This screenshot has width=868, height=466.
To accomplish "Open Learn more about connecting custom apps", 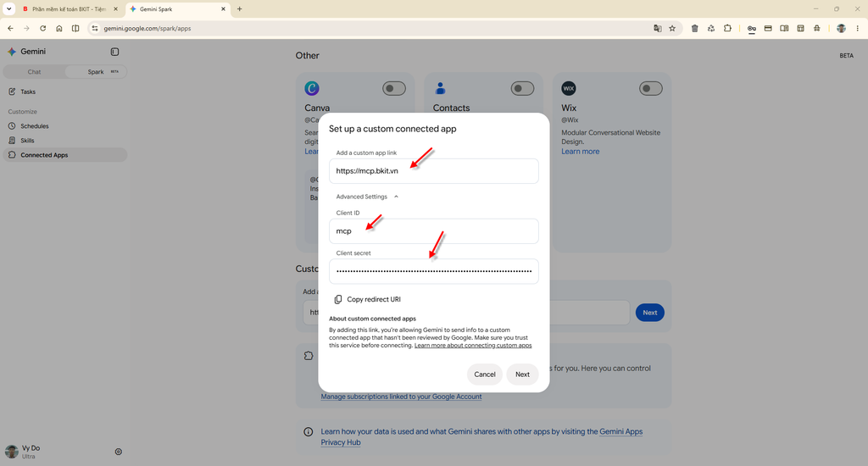I will [x=473, y=346].
